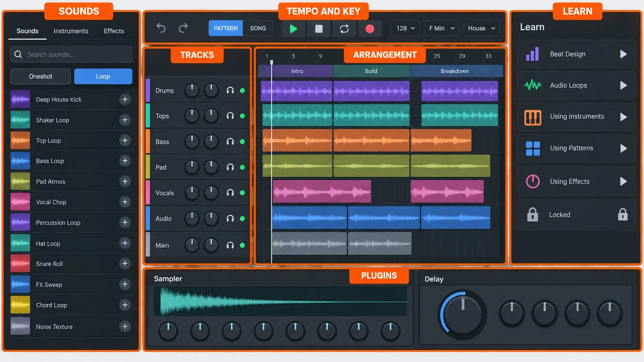
Task: Open the F Min key dropdown
Action: 441,28
